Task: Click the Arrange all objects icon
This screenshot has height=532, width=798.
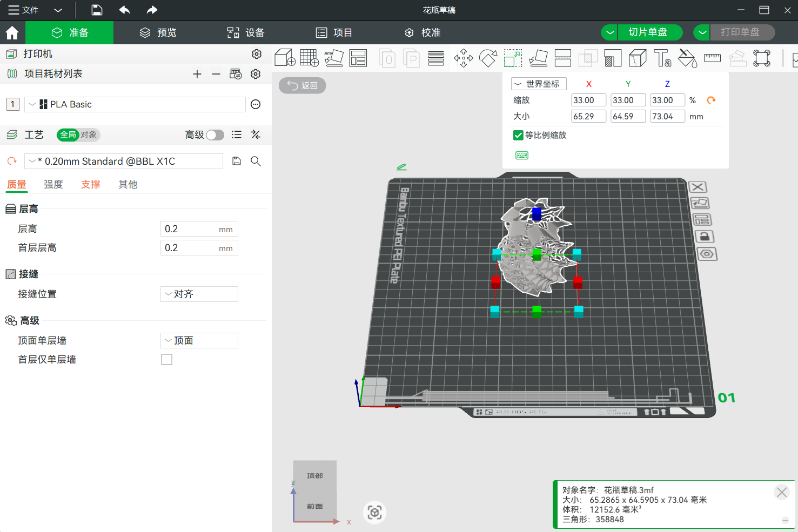Action: click(358, 58)
